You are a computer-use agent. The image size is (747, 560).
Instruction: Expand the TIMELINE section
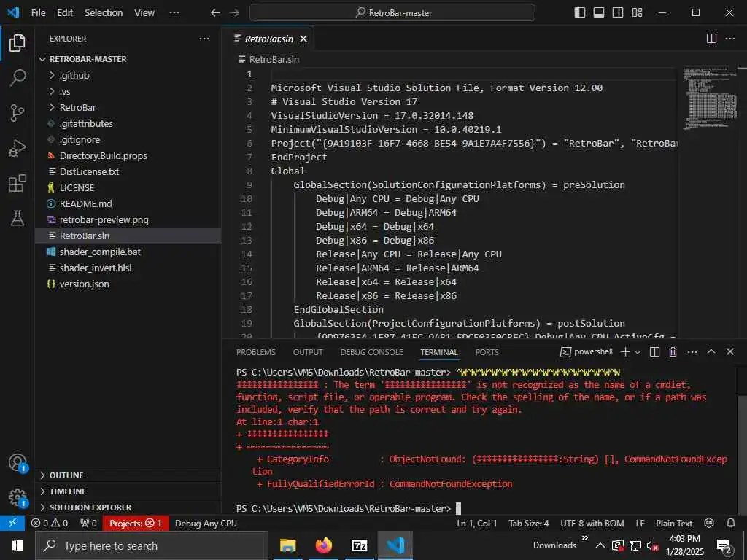tap(128, 491)
